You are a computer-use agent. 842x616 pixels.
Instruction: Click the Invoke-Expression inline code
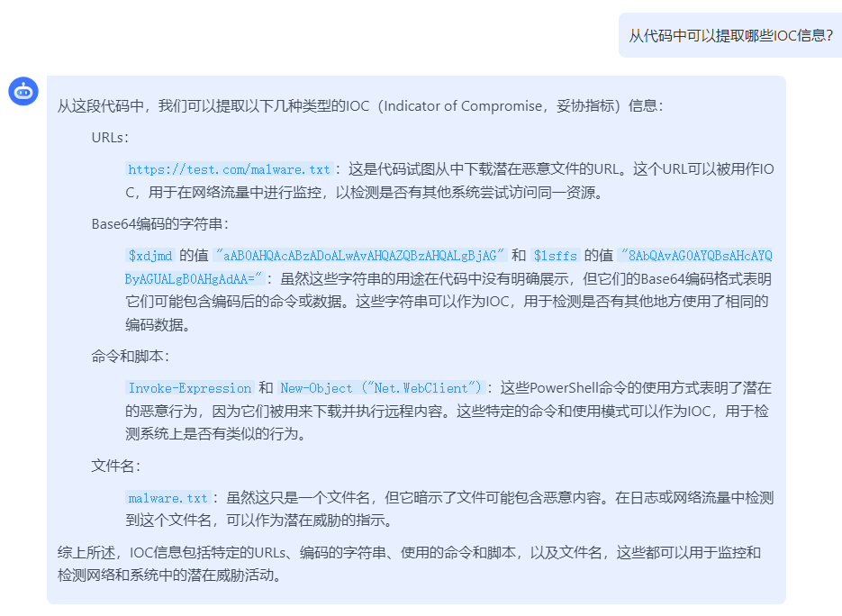[189, 388]
